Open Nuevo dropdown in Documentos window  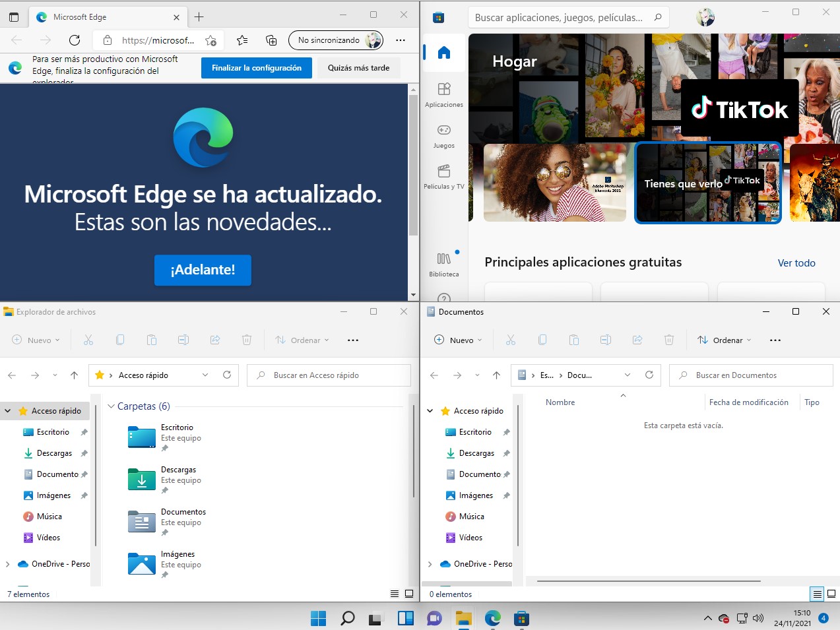458,340
